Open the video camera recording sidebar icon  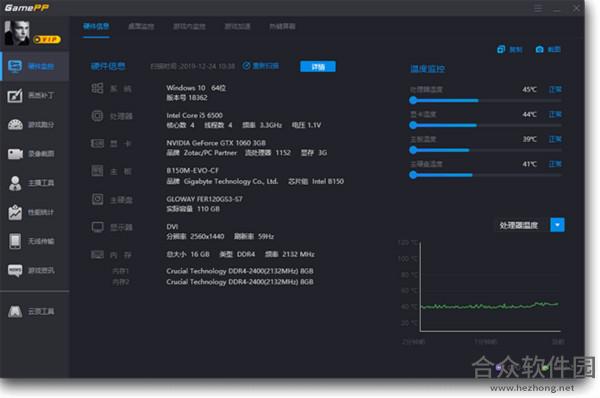15,154
